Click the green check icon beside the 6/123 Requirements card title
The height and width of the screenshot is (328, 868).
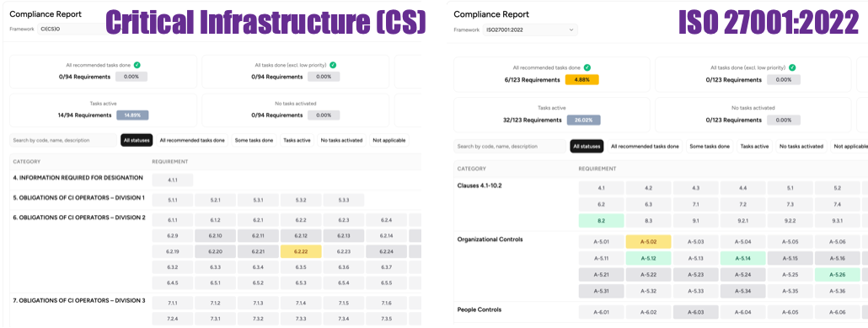coord(587,67)
